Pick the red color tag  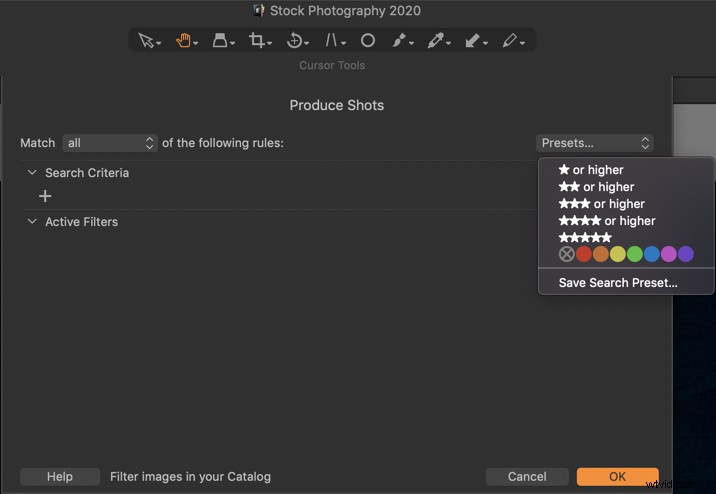point(584,254)
